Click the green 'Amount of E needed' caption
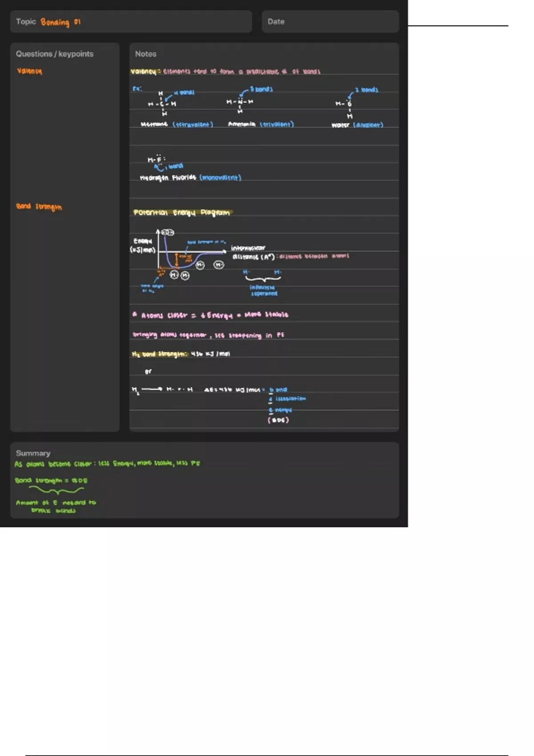Image resolution: width=534 pixels, height=756 pixels. 56,507
